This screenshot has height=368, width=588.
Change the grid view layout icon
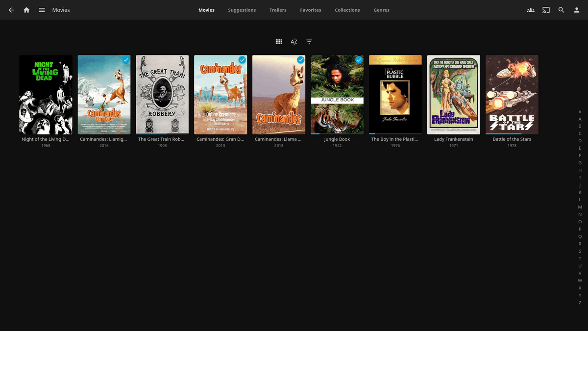point(279,42)
